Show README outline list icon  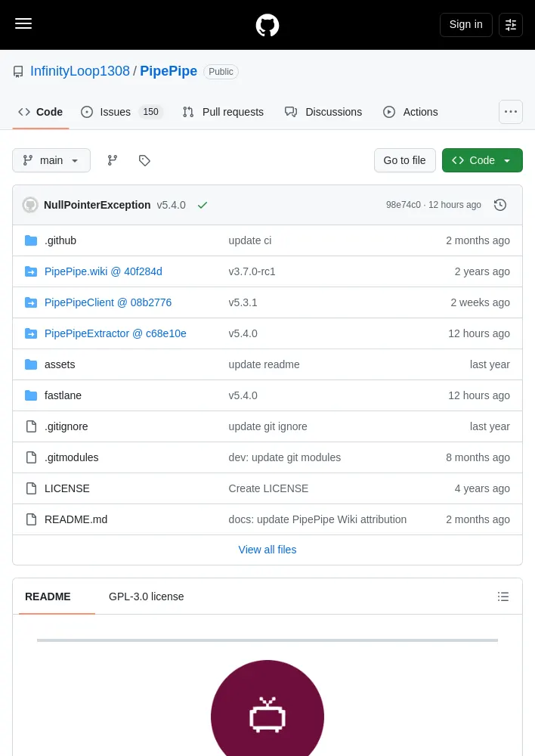pos(503,596)
